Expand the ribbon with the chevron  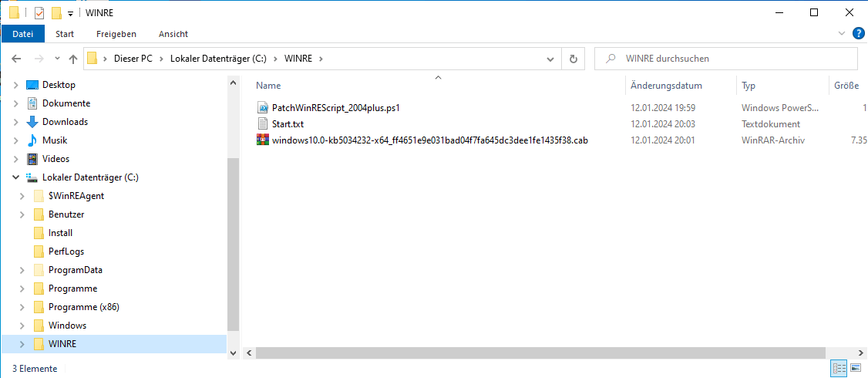point(841,34)
